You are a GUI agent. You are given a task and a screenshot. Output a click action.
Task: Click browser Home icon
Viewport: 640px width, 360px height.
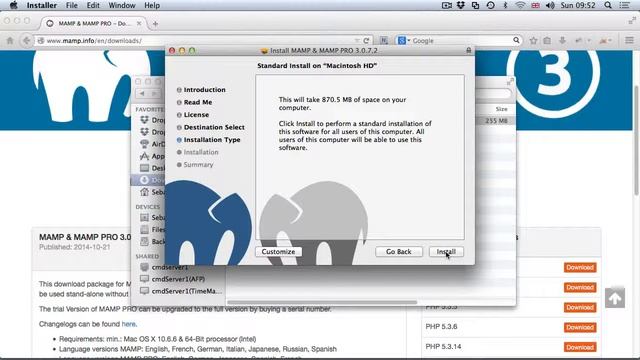coord(10,40)
